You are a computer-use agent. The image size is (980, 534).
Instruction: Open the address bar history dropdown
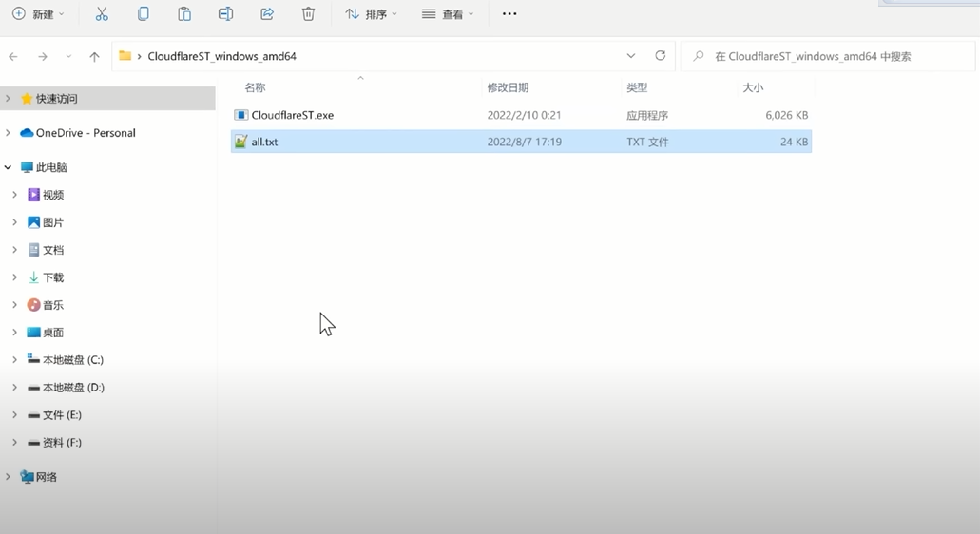[631, 56]
